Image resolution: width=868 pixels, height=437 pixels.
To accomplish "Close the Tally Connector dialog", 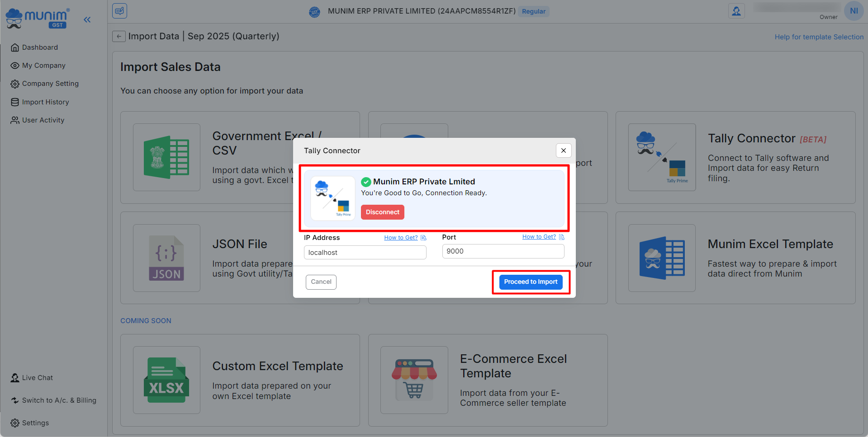I will pos(563,150).
